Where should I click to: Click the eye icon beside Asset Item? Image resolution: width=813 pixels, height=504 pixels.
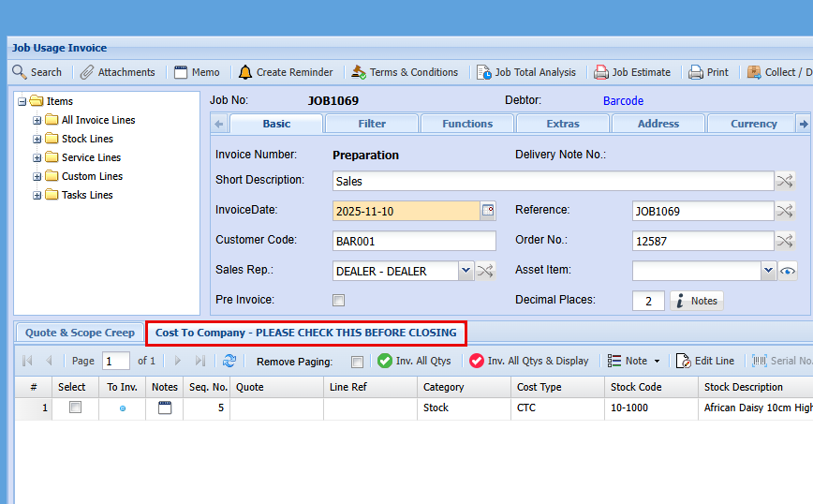pos(788,272)
